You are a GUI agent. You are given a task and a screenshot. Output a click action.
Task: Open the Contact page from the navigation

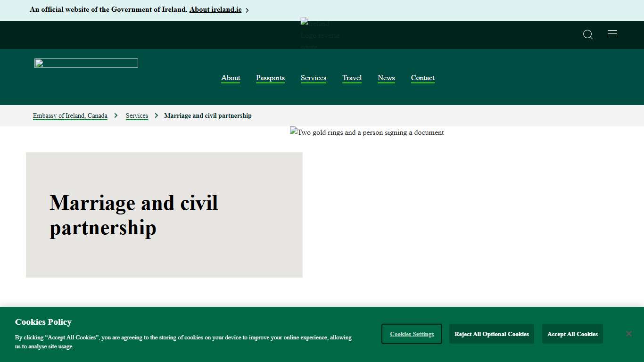coord(422,78)
